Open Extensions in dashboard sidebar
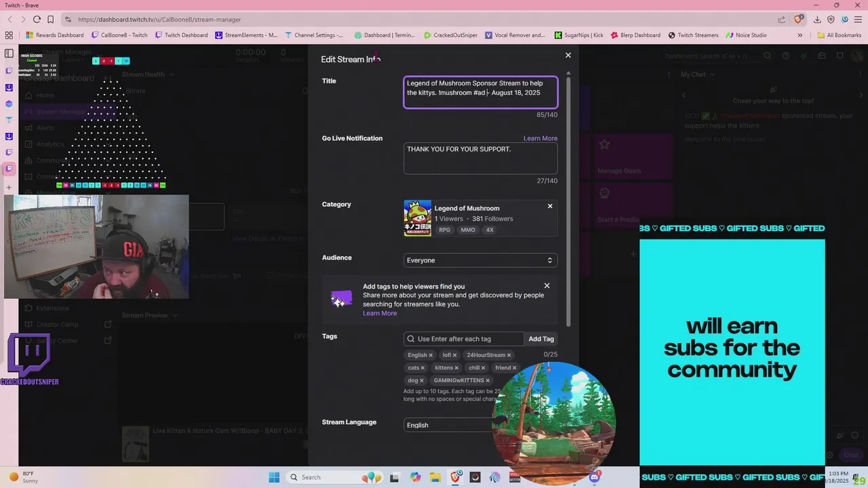868x488 pixels. pyautogui.click(x=53, y=308)
